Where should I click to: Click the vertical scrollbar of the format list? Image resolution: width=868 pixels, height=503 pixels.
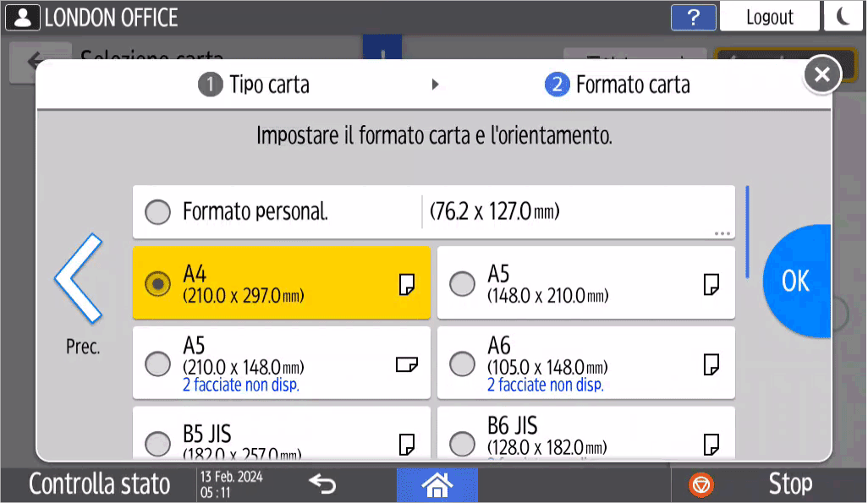tap(747, 232)
